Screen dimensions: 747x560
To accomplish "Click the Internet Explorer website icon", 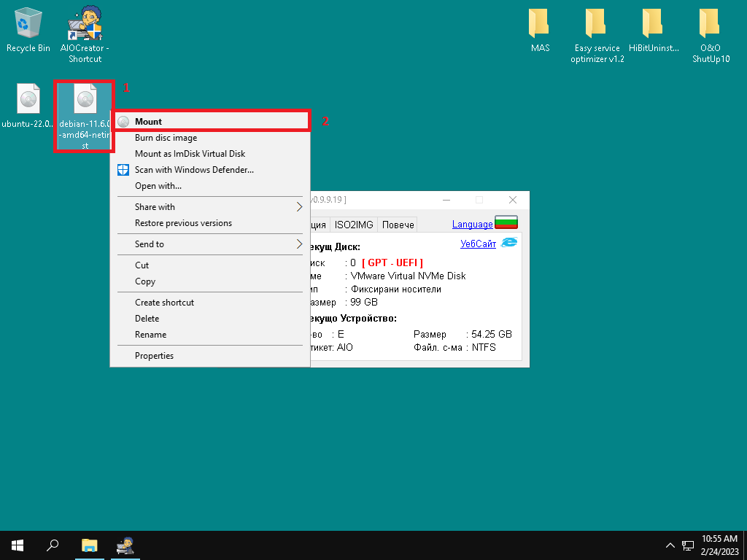I will click(x=509, y=243).
